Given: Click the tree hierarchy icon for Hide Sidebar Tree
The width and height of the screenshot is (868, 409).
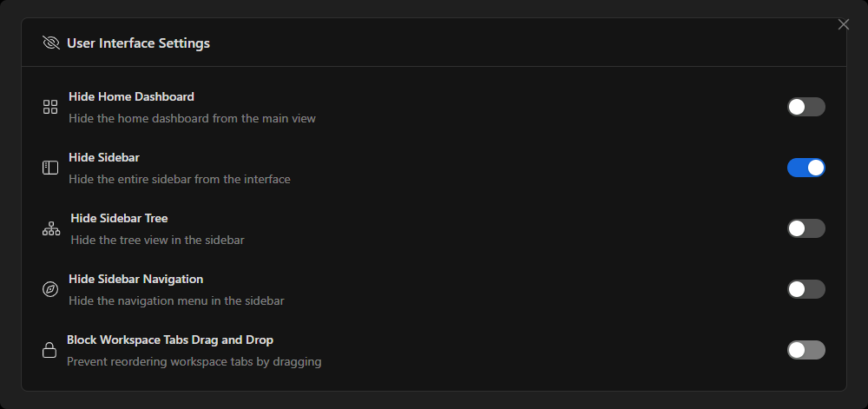Looking at the screenshot, I should [51, 228].
